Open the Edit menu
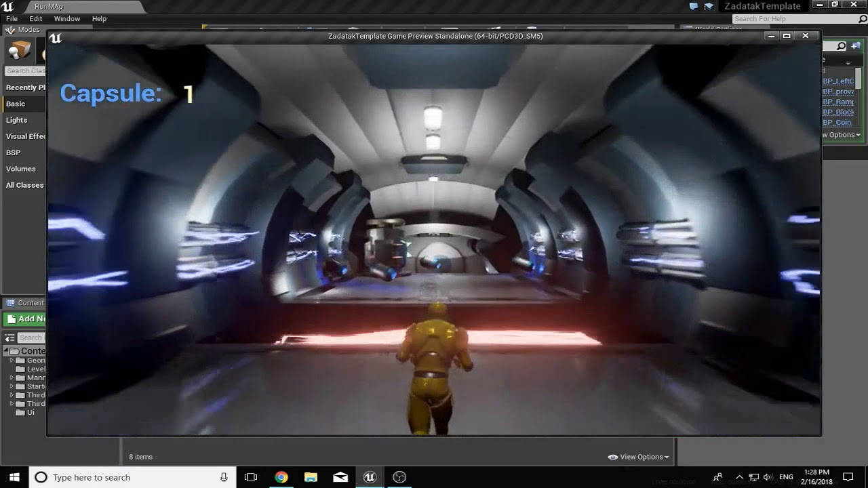 [36, 19]
